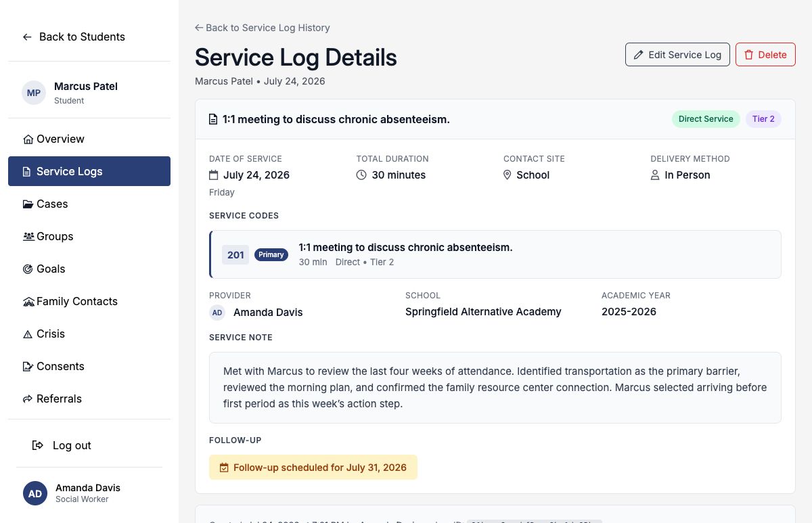
Task: Go to the Groups section
Action: [x=89, y=237]
